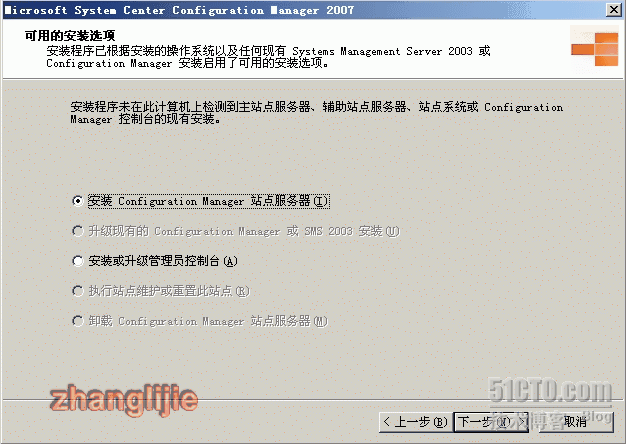Click the 上一步 (B) back button
Image resolution: width=626 pixels, height=444 pixels.
tap(415, 422)
